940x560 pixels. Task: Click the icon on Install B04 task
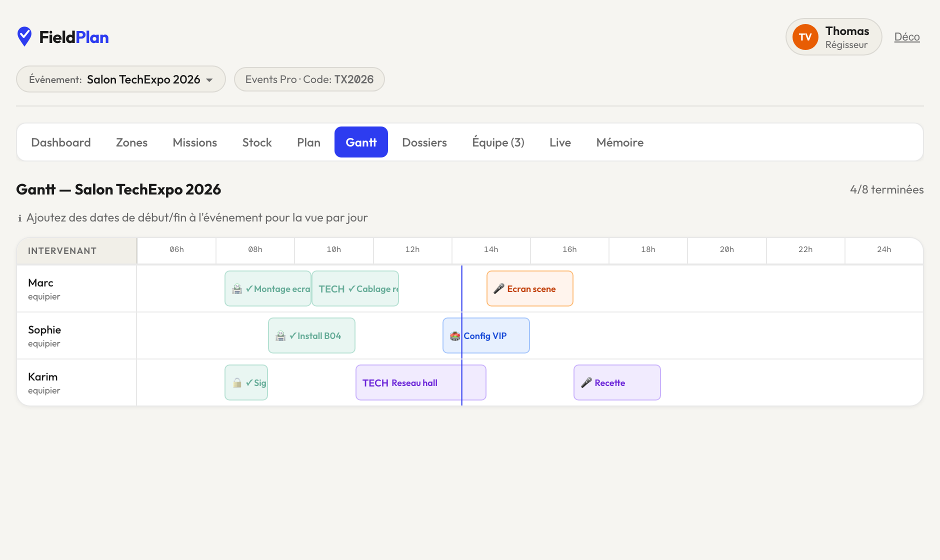pos(280,336)
